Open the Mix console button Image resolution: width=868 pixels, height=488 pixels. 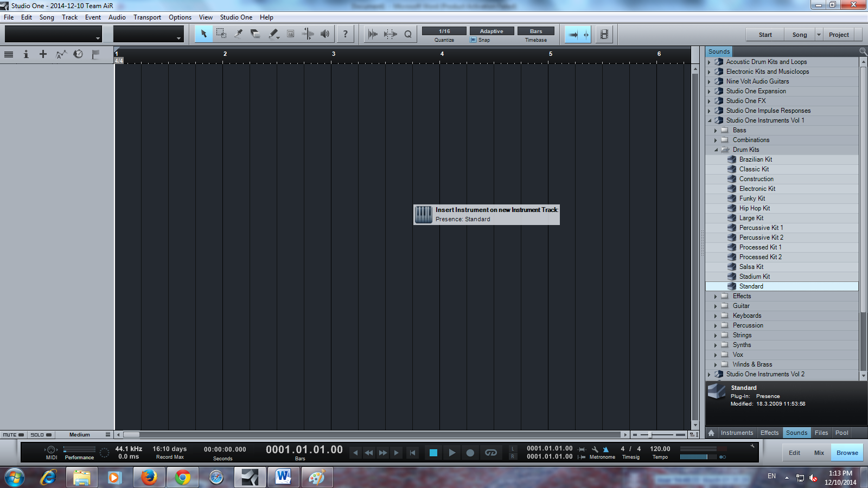[x=819, y=453]
